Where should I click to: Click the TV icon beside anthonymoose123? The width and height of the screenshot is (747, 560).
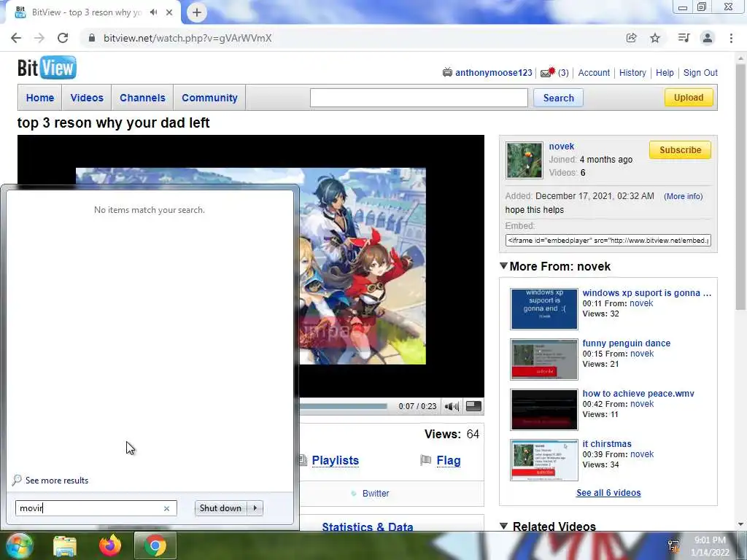(x=447, y=72)
